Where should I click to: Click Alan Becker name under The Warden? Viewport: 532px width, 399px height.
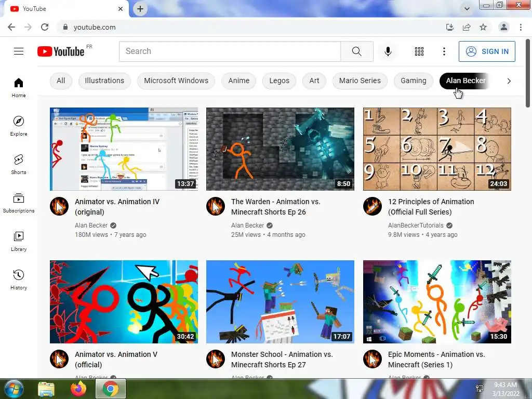247,225
